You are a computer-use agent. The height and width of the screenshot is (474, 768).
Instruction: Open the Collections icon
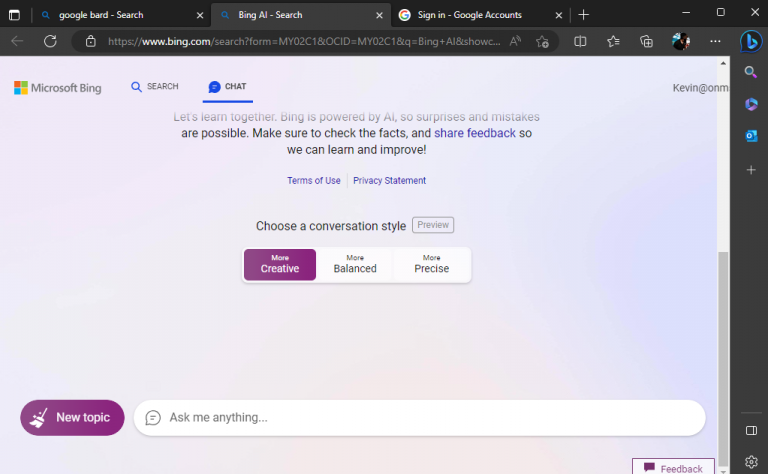pyautogui.click(x=647, y=41)
